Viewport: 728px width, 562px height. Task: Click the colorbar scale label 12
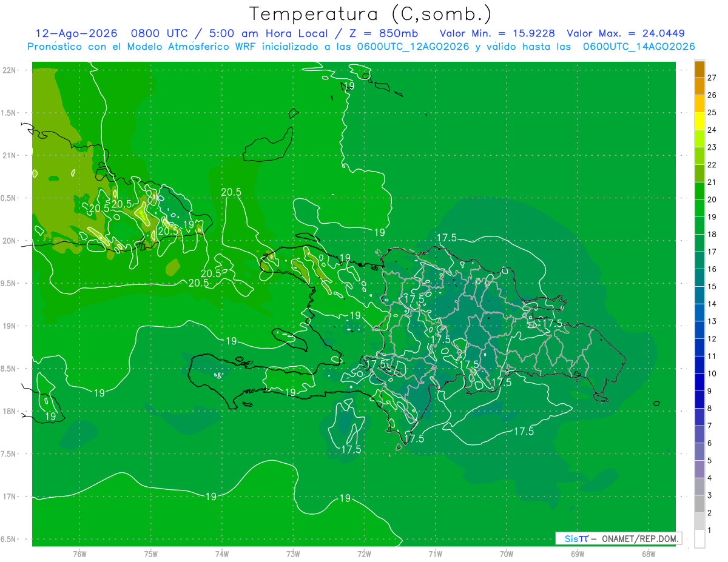click(x=712, y=338)
